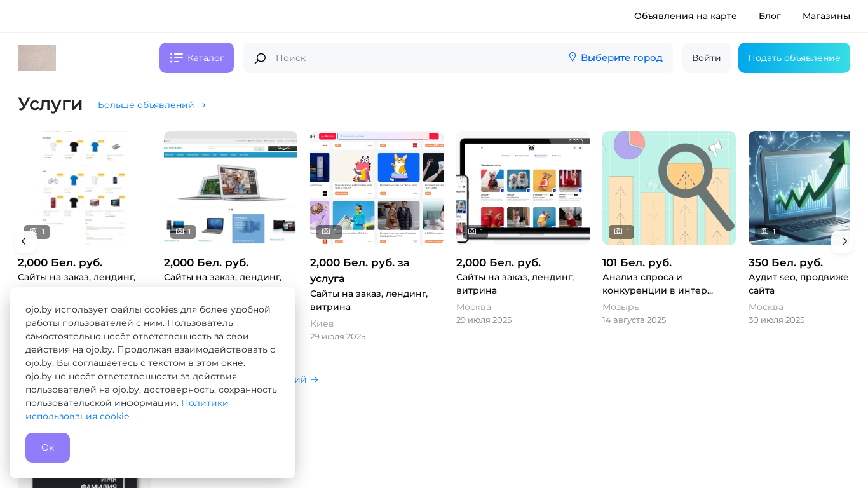
Task: Click Подать объявление button
Action: 794,58
